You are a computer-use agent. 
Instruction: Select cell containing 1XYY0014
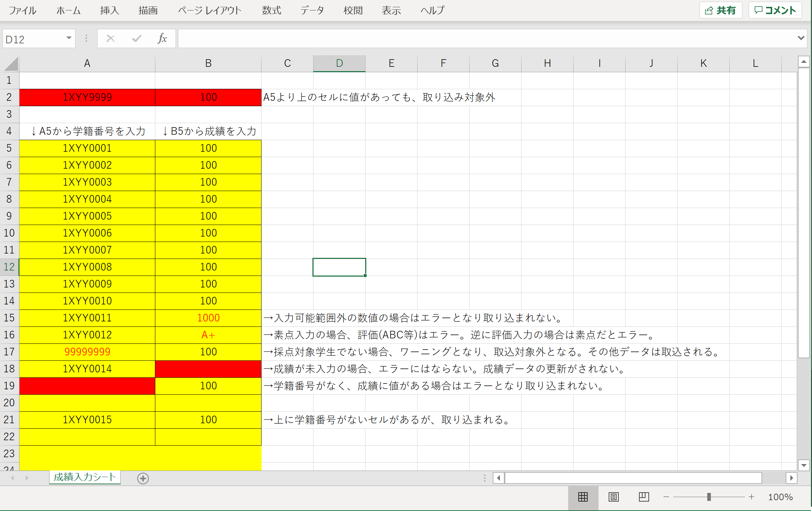point(87,369)
